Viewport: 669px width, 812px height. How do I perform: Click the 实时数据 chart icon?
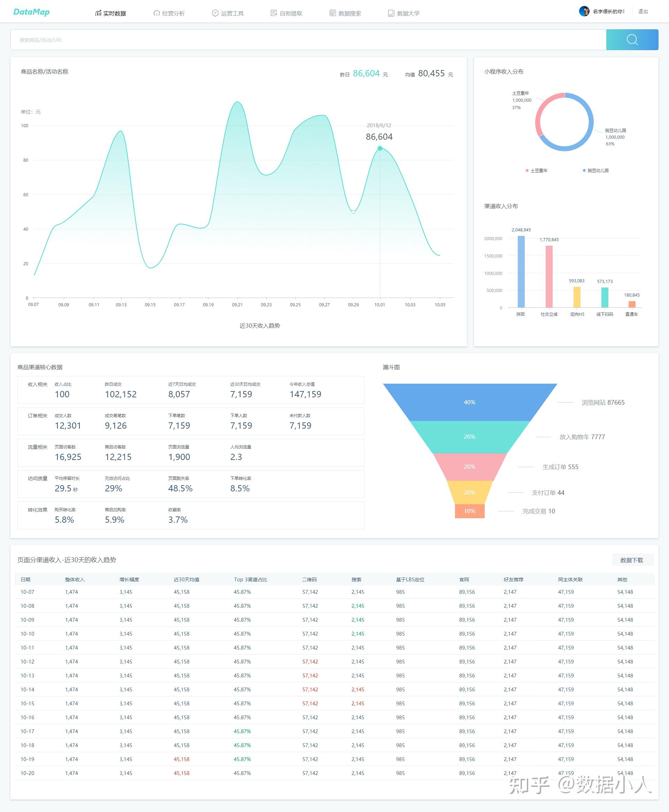click(x=98, y=14)
